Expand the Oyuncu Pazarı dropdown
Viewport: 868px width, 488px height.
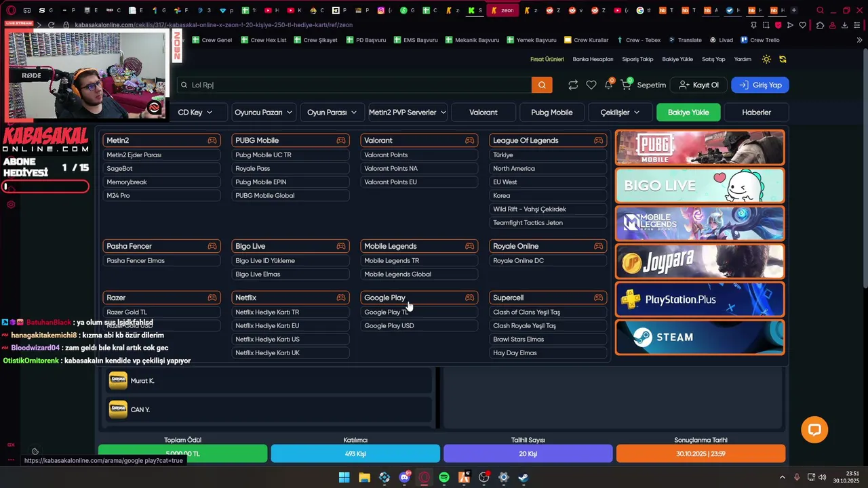pyautogui.click(x=263, y=113)
